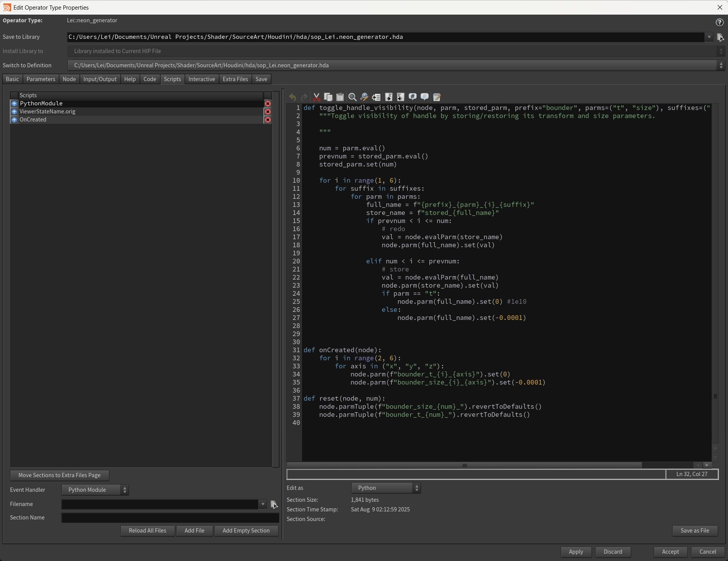
Task: Cut the selected text with the scissors icon
Action: tap(316, 97)
